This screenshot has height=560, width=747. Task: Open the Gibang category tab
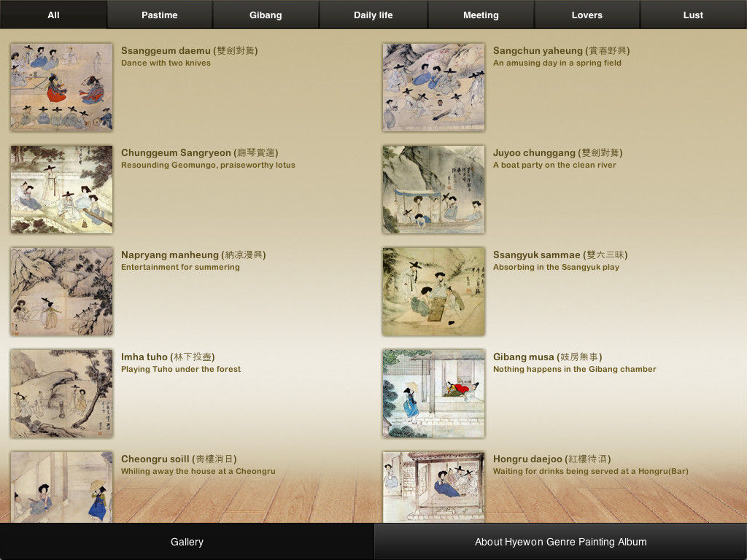tap(266, 15)
